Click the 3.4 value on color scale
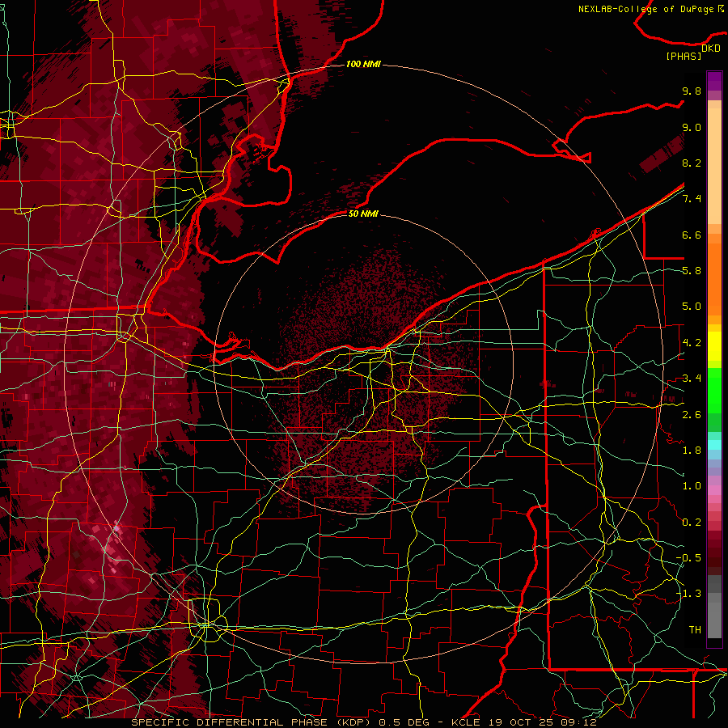This screenshot has height=728, width=728. 692,379
